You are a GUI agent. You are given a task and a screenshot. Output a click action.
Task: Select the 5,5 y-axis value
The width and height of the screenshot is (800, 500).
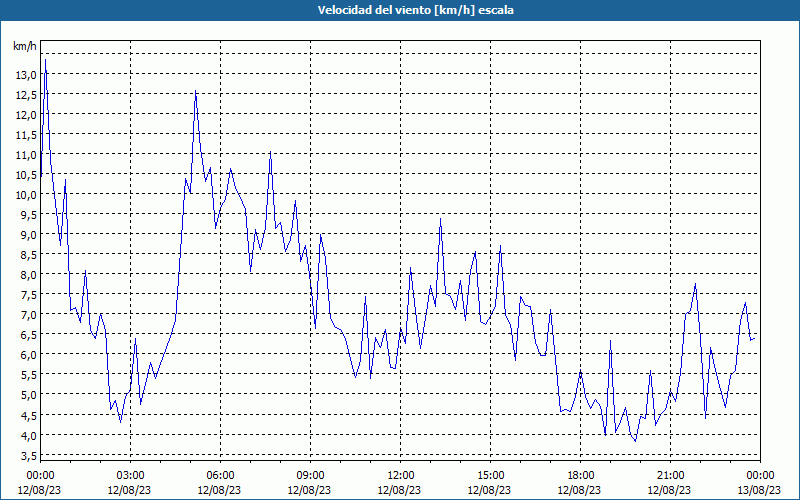tap(28, 374)
